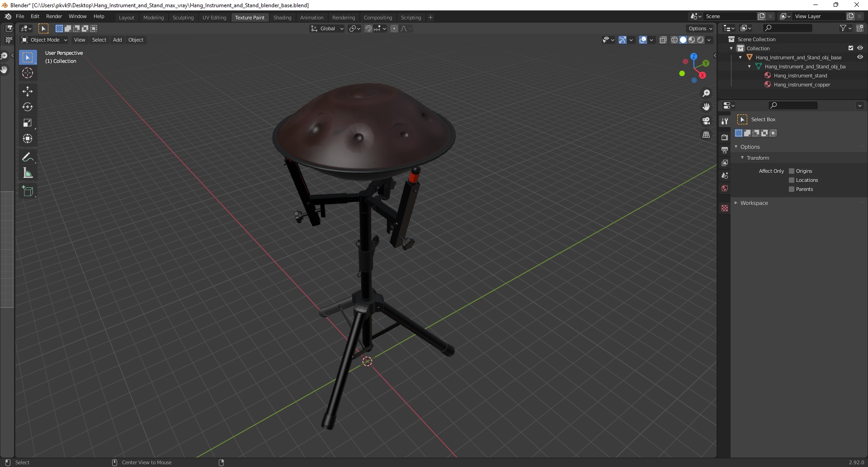Collapse the Collection tree row in outliner

click(x=731, y=48)
